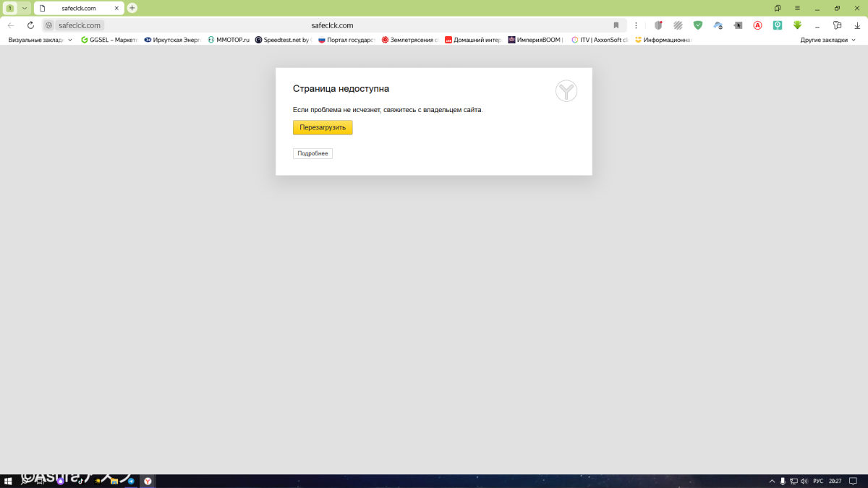This screenshot has width=868, height=488.
Task: Open the 20:27 clock flyout
Action: click(x=835, y=481)
